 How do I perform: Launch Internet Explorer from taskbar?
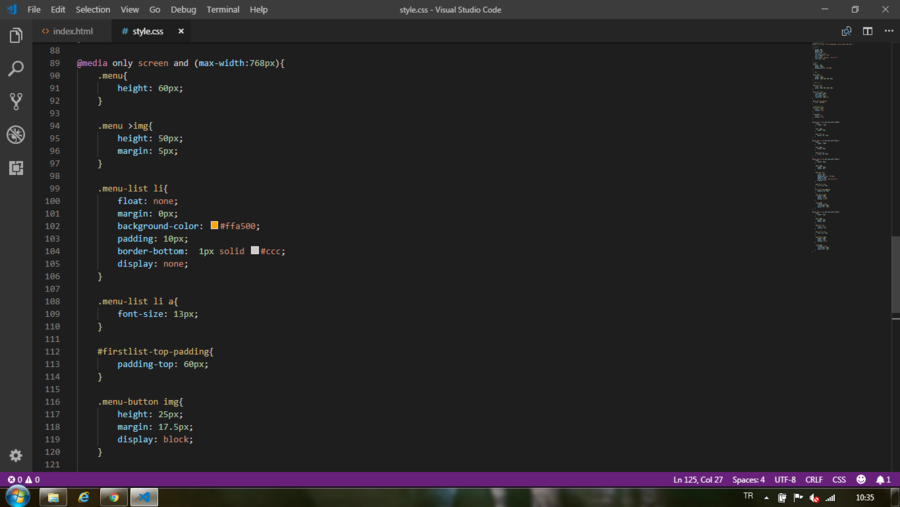(84, 497)
